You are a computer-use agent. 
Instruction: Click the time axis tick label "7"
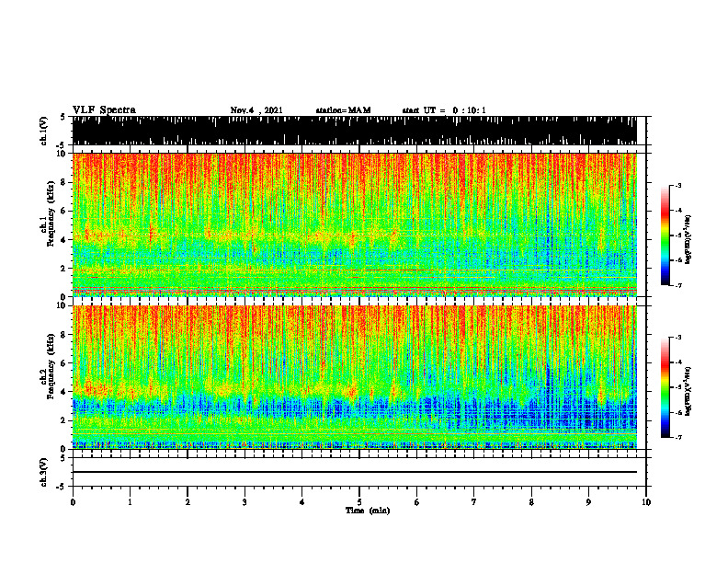tap(474, 502)
